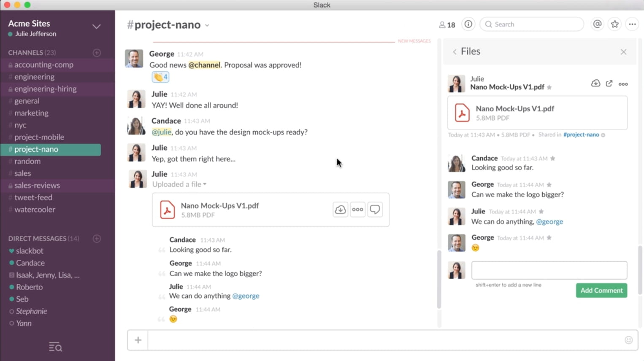
Task: Open the #project-nano channel dropdown
Action: [207, 25]
